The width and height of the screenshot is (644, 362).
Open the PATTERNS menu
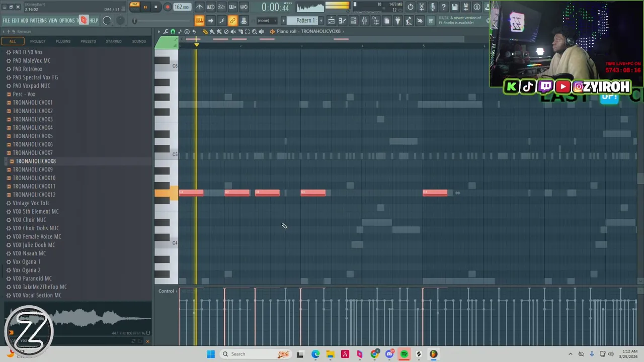[x=38, y=21]
